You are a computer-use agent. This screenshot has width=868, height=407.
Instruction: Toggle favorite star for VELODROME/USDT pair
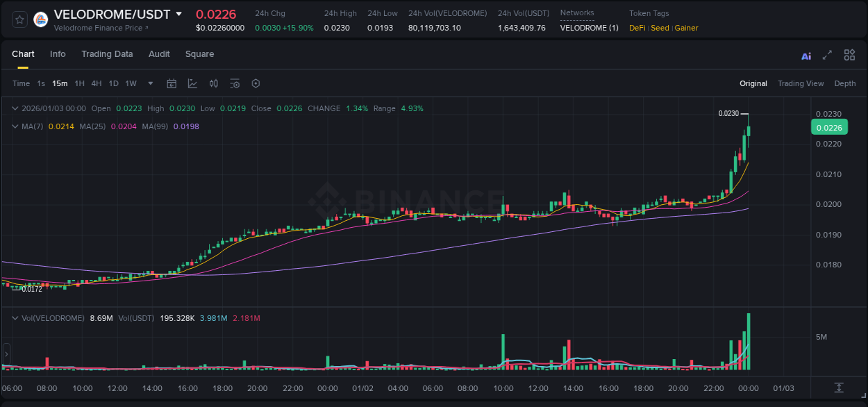18,19
